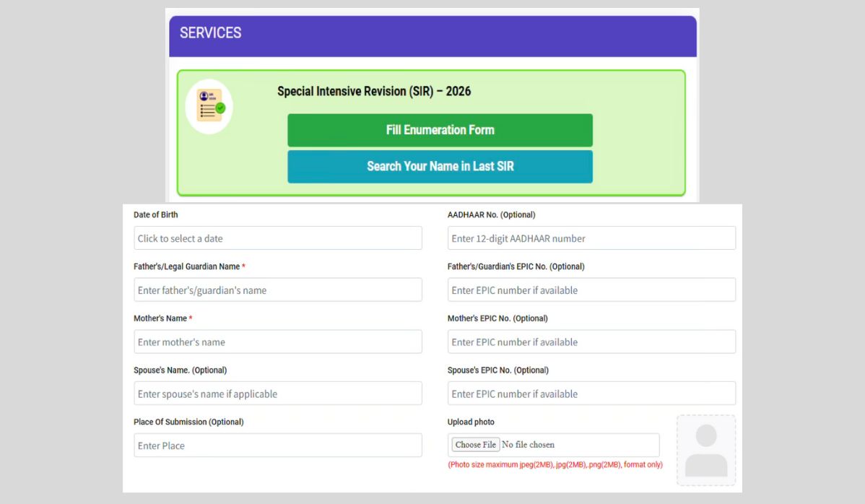
Task: Open the Date of Birth date picker
Action: click(278, 238)
